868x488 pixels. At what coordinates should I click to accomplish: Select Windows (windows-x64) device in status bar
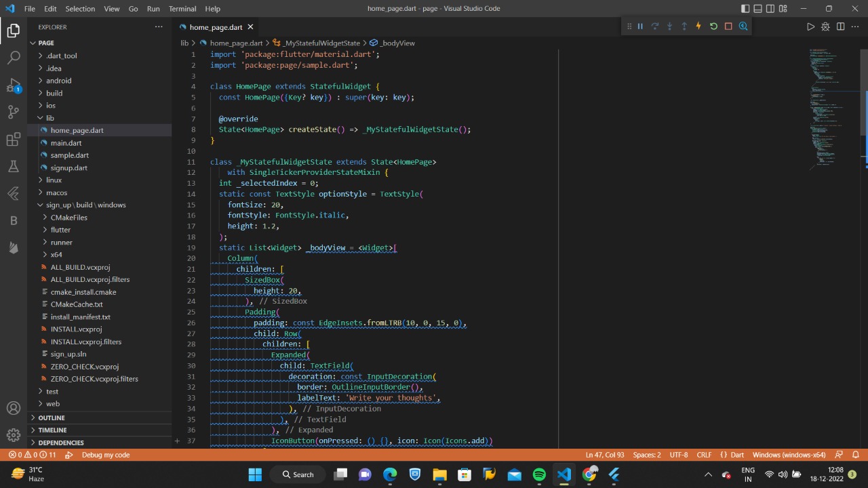pyautogui.click(x=789, y=455)
